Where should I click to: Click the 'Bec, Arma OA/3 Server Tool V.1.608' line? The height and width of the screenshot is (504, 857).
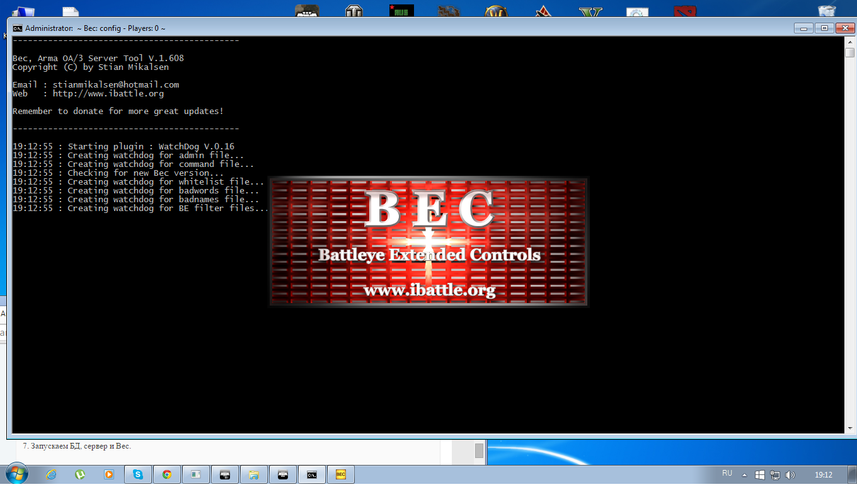pos(98,58)
